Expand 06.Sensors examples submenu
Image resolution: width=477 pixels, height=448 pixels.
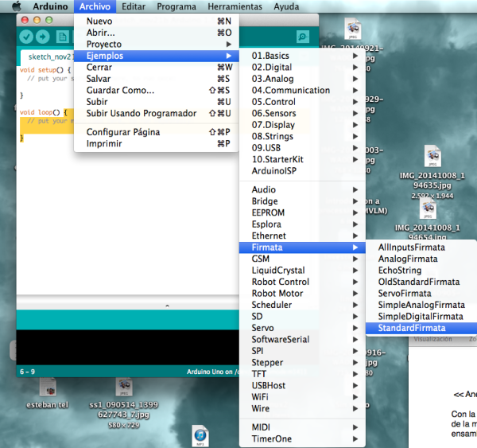(302, 113)
